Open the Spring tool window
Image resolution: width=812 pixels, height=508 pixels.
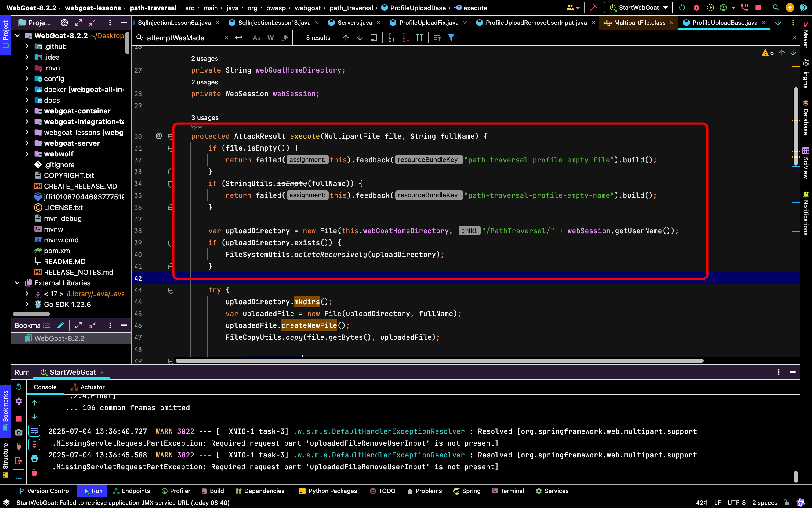pos(467,491)
